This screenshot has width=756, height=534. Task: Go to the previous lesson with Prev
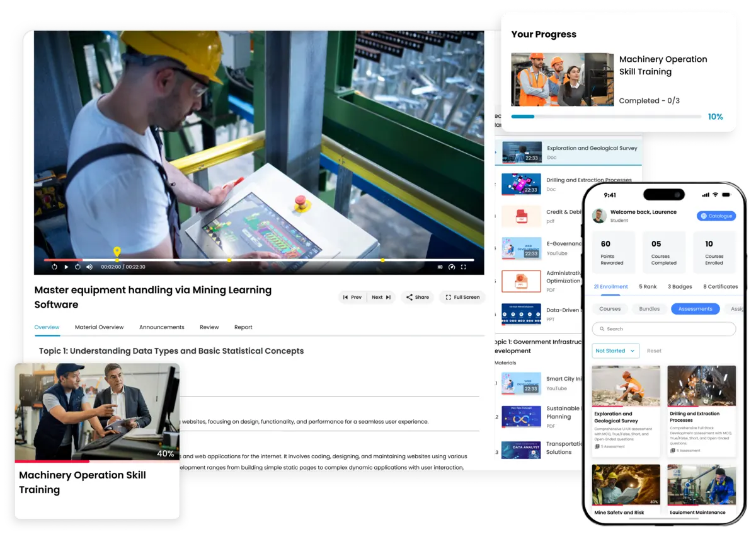coord(352,297)
